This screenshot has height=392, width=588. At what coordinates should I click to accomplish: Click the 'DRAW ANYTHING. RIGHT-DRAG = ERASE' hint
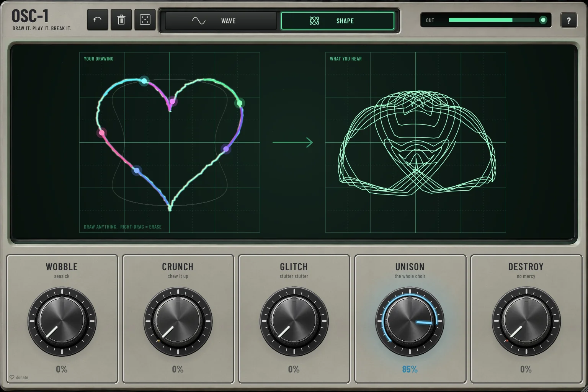pyautogui.click(x=122, y=227)
